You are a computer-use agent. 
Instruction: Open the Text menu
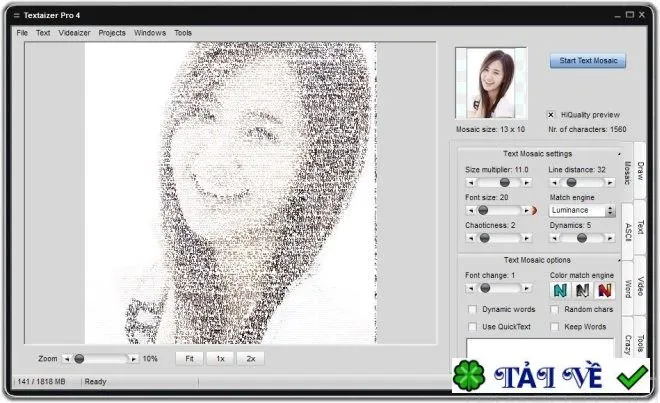point(43,33)
